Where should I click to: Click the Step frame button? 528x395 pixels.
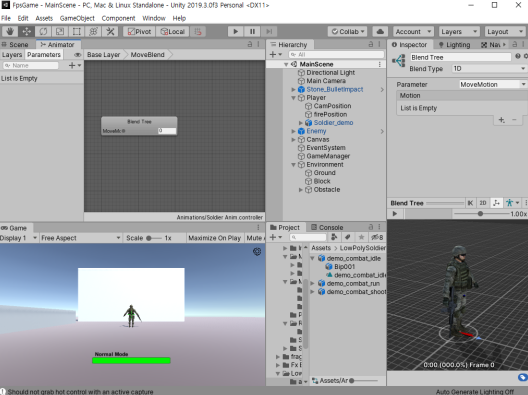tap(269, 32)
